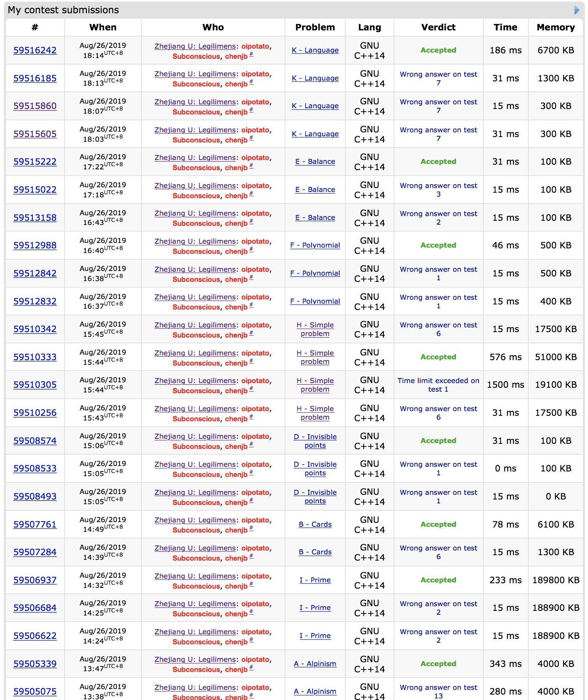The image size is (588, 700).
Task: Open submission 59510333 details
Action: (x=35, y=357)
